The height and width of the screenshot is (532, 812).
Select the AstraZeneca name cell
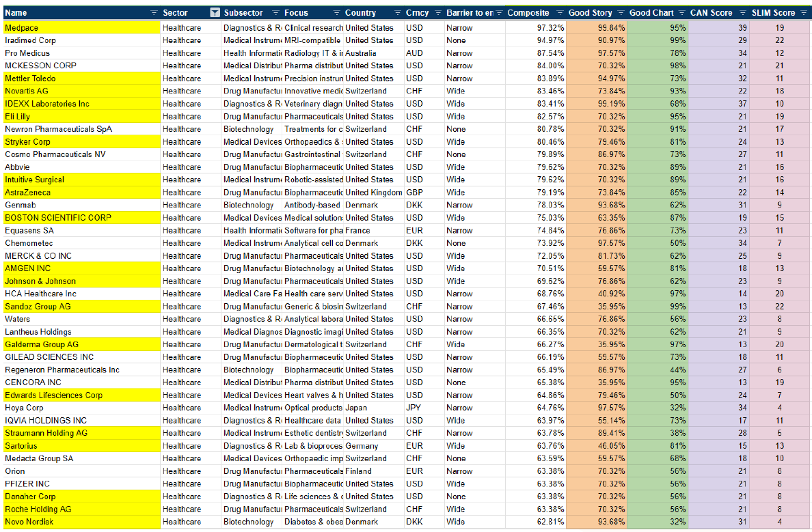point(82,193)
